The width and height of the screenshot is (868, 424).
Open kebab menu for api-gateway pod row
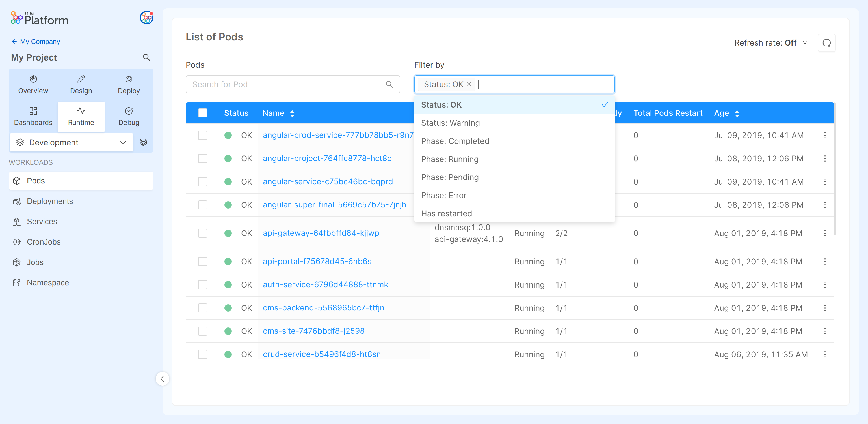tap(824, 233)
